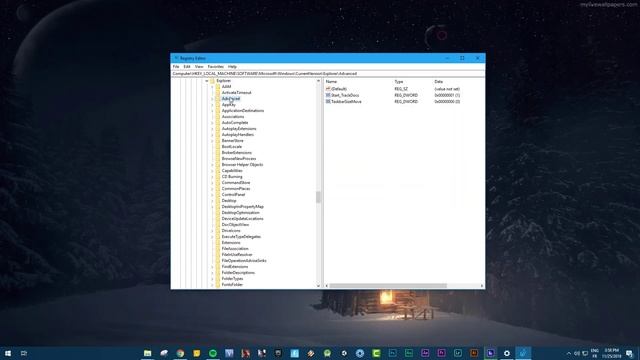Click the BootLocale folder icon
Viewport: 640px width, 360px height.
click(x=218, y=147)
